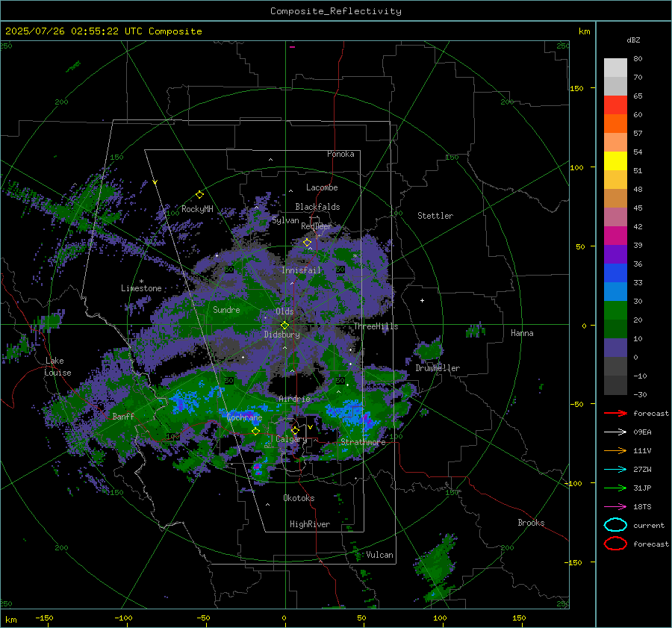
Task: Click the white 09EA arrow legend icon
Action: [x=615, y=432]
